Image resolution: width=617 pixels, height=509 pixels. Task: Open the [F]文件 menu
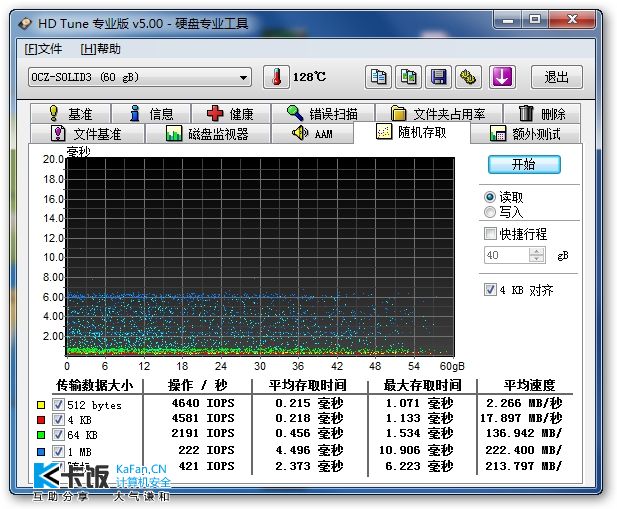tap(43, 49)
